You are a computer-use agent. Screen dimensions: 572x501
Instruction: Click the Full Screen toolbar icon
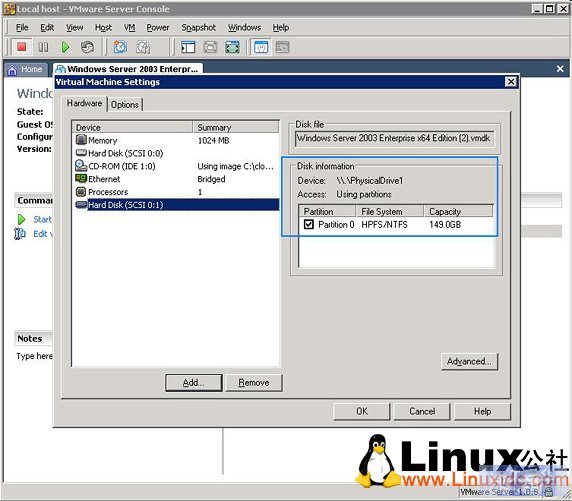(x=232, y=47)
